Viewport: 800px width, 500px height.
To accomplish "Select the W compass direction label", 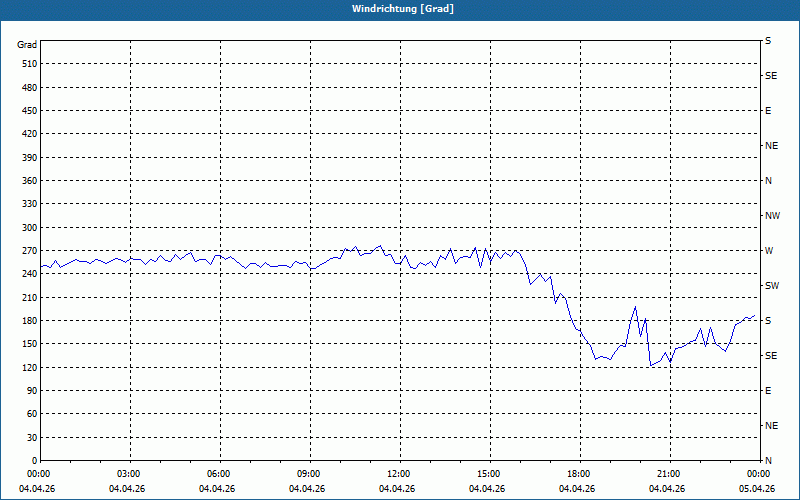I will [769, 251].
